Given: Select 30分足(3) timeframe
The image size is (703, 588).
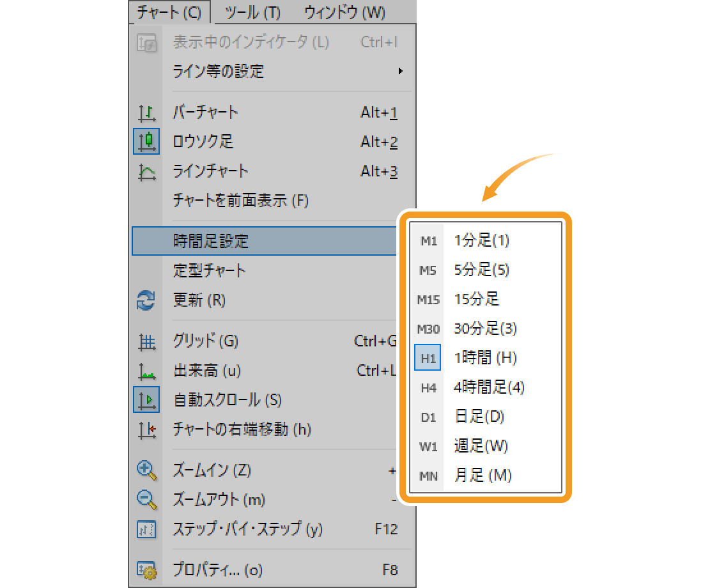Looking at the screenshot, I should [486, 329].
